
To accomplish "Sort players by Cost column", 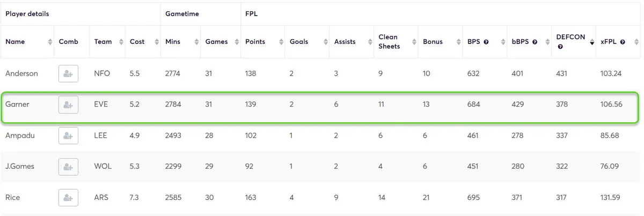I will click(x=137, y=42).
